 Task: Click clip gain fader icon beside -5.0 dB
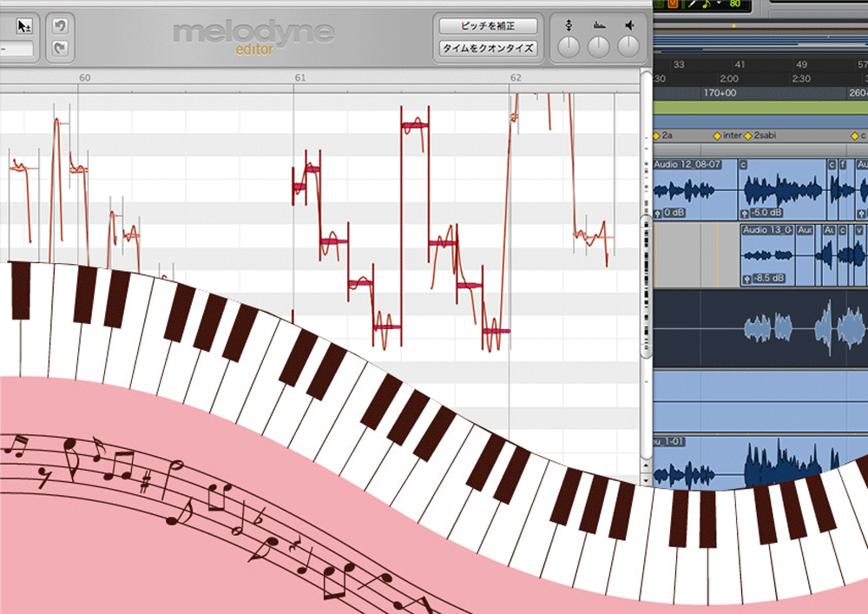pos(745,213)
